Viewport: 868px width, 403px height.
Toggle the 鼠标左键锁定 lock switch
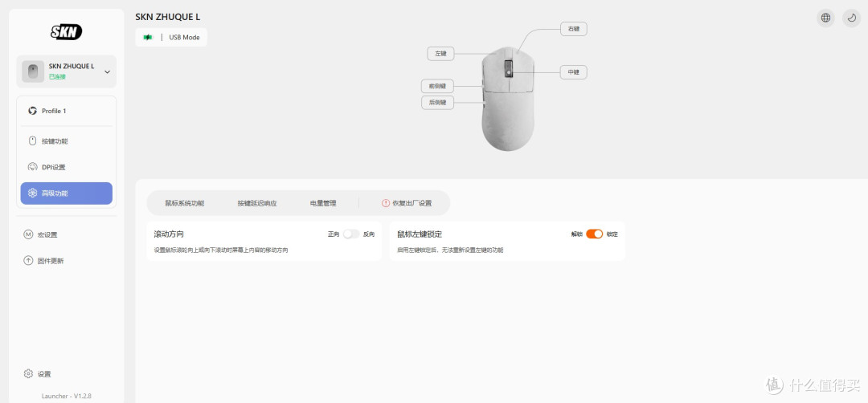(x=595, y=234)
